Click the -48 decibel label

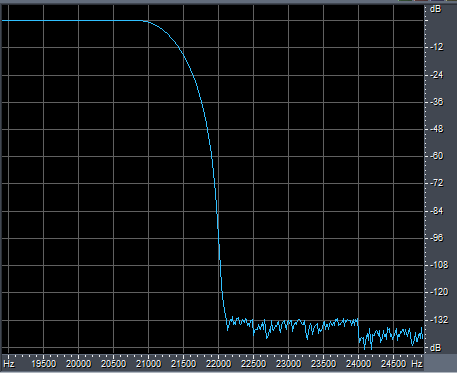click(x=437, y=129)
